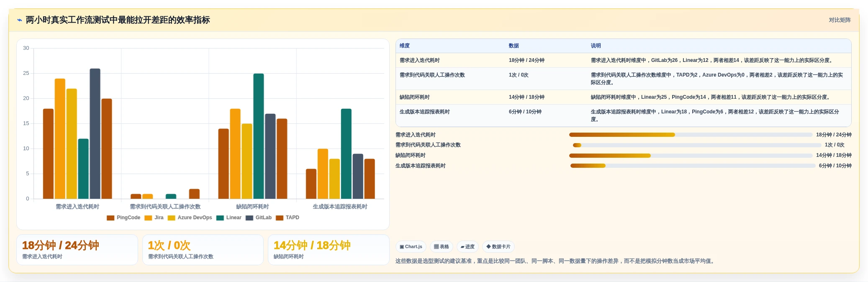This screenshot has width=868, height=282.
Task: Toggle PingCode legend swatch in chart
Action: [110, 218]
